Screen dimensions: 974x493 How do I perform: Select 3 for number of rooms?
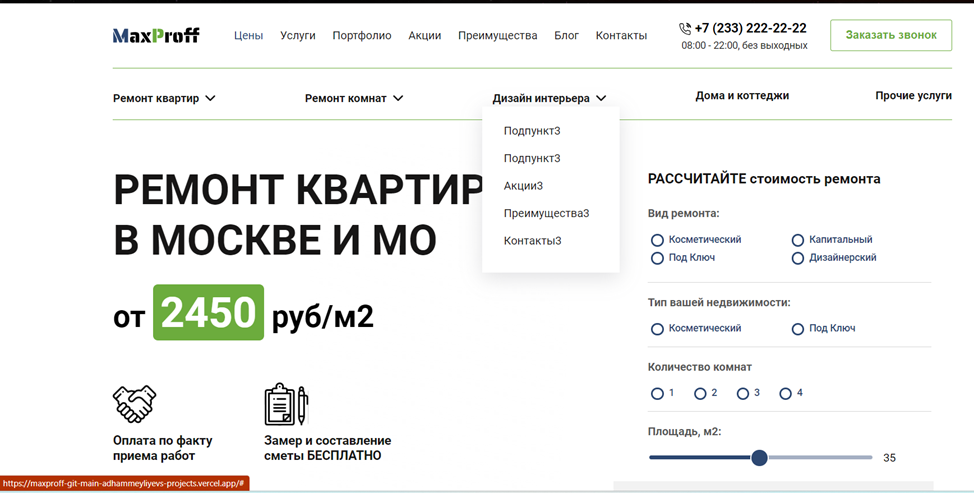pos(743,394)
